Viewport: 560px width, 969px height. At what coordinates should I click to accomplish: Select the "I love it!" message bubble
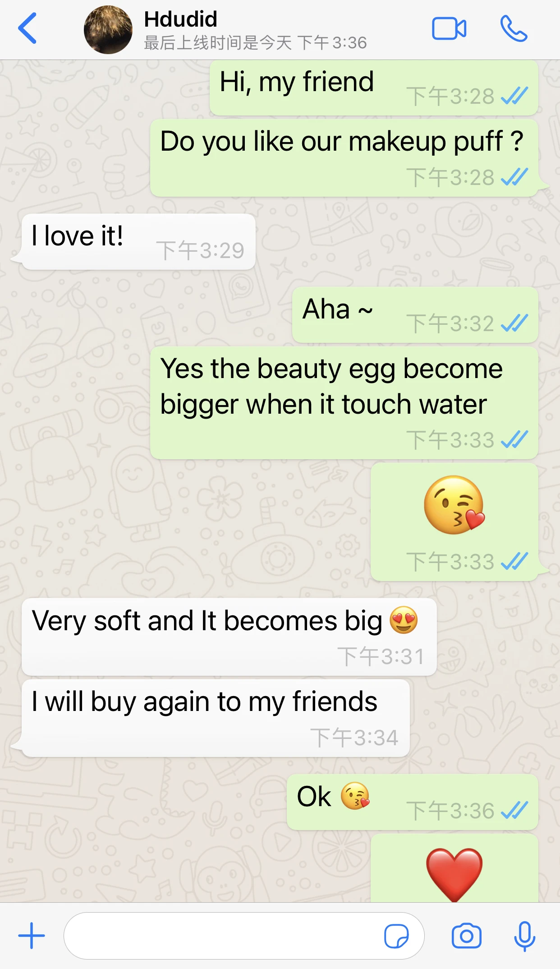[138, 242]
